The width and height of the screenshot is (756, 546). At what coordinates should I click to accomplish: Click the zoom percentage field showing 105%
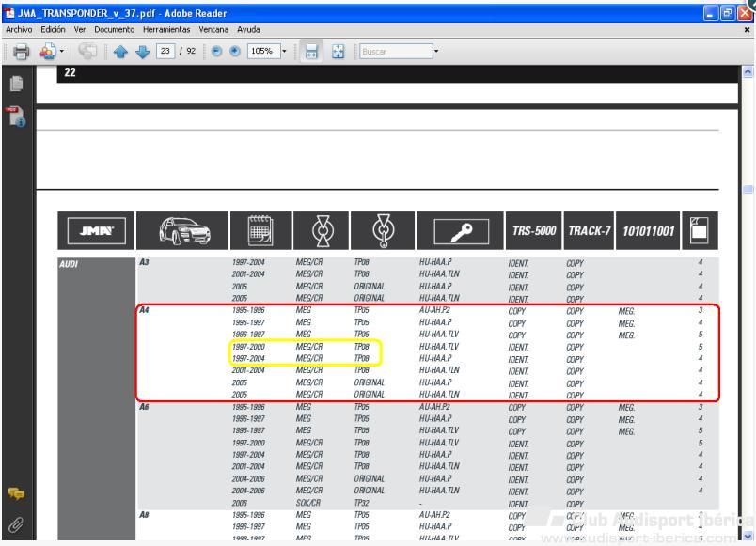pos(263,51)
